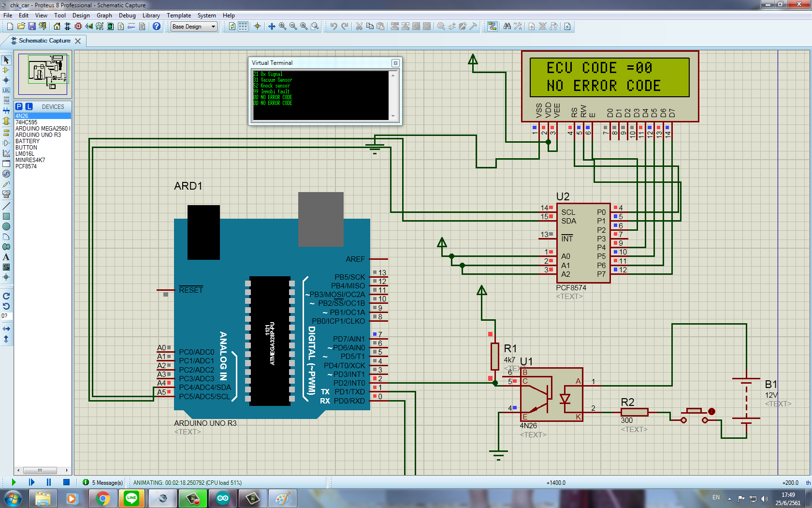Select the Schematic Capture tab

44,41
